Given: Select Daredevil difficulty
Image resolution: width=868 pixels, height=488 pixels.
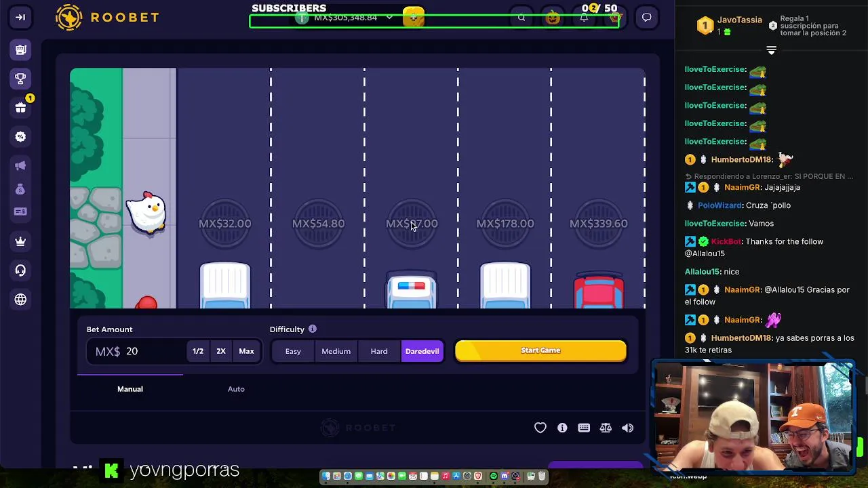Looking at the screenshot, I should (x=422, y=351).
